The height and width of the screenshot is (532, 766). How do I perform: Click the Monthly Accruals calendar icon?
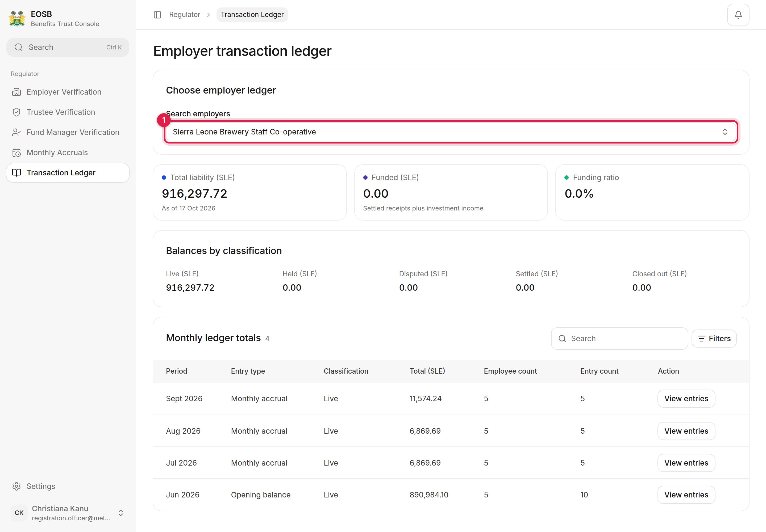[16, 153]
